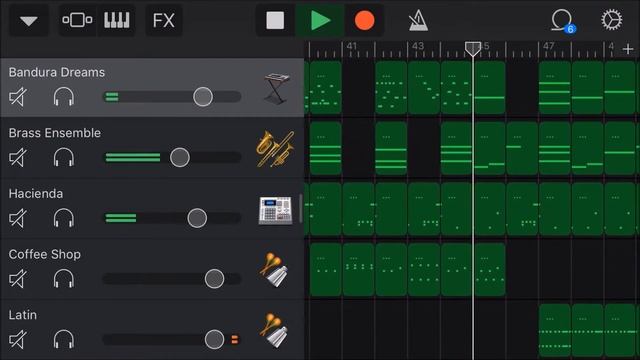Select first Latin region at bar 47
Image resolution: width=640 pixels, height=360 pixels.
coord(555,330)
